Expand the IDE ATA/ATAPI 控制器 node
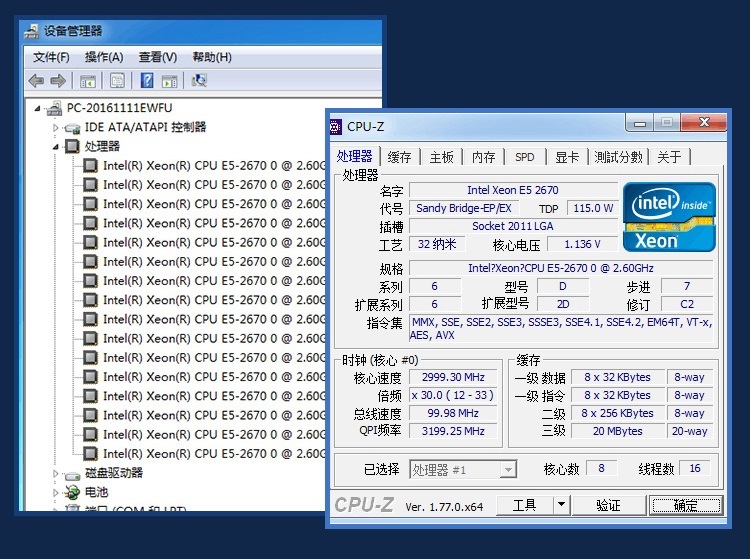750x559 pixels. 55,128
